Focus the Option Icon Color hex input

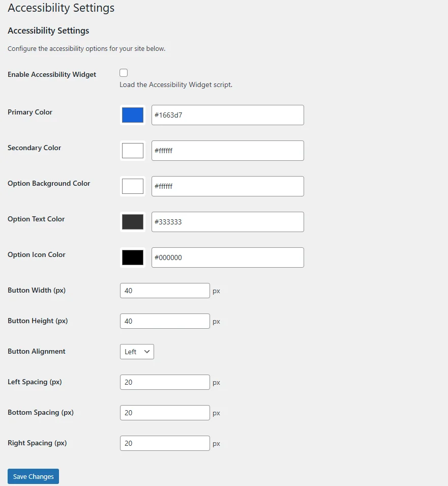click(x=227, y=258)
